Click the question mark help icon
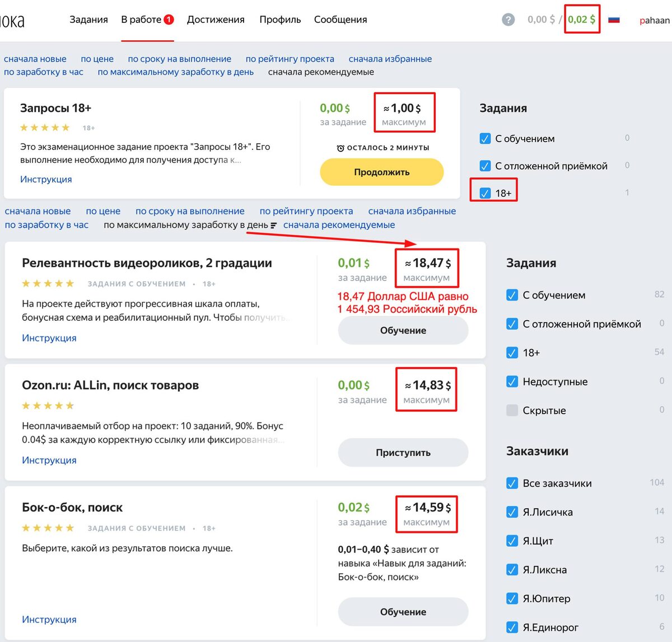Viewport: 672px width, 642px height. [x=508, y=19]
